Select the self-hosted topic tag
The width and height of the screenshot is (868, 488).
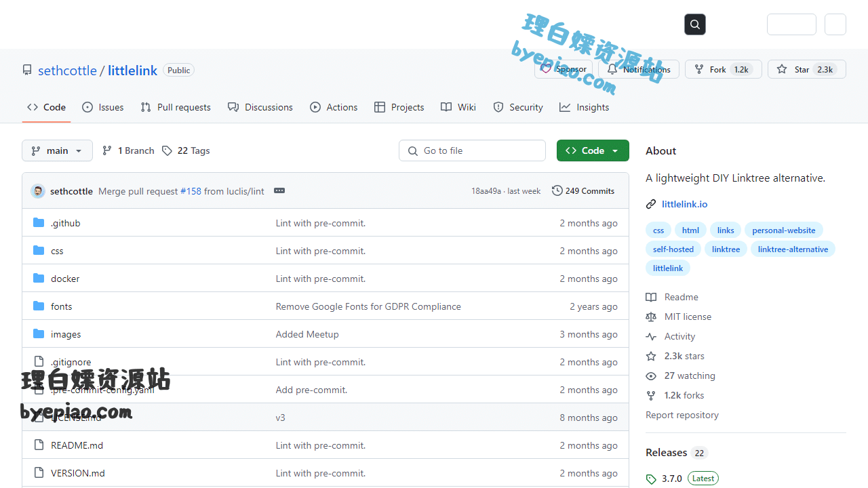[673, 249]
